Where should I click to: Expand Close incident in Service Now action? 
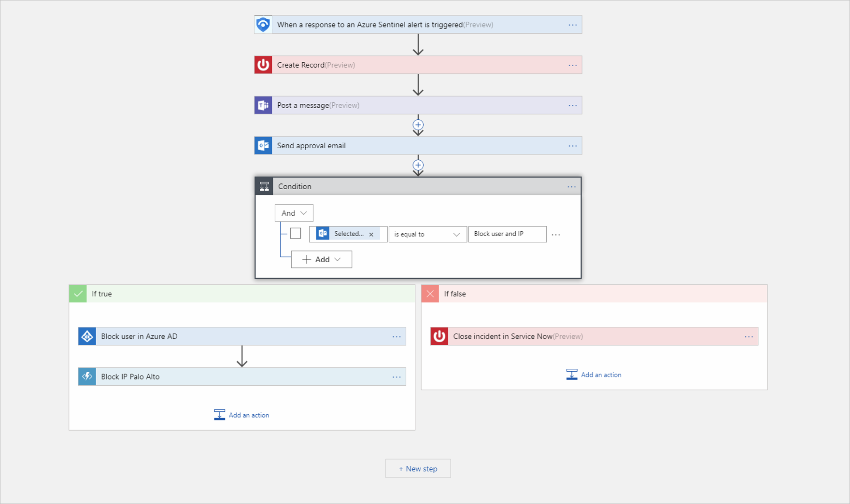coord(594,336)
